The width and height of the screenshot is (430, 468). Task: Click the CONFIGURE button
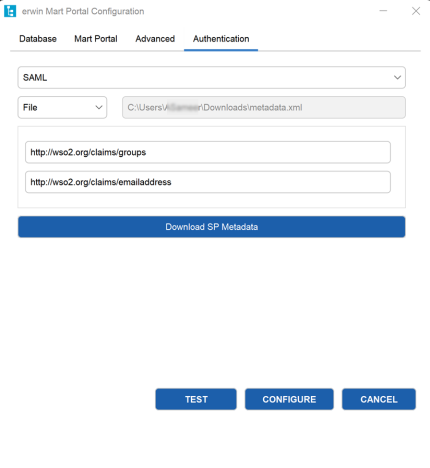[x=289, y=399]
